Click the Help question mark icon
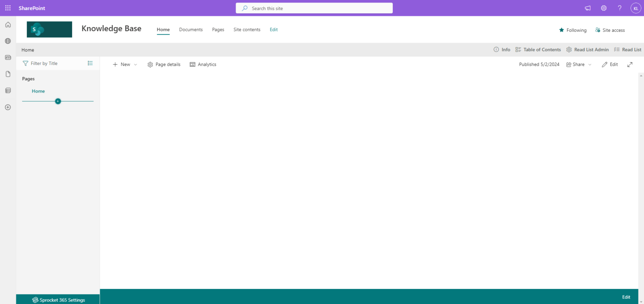This screenshot has width=644, height=304. pos(619,8)
